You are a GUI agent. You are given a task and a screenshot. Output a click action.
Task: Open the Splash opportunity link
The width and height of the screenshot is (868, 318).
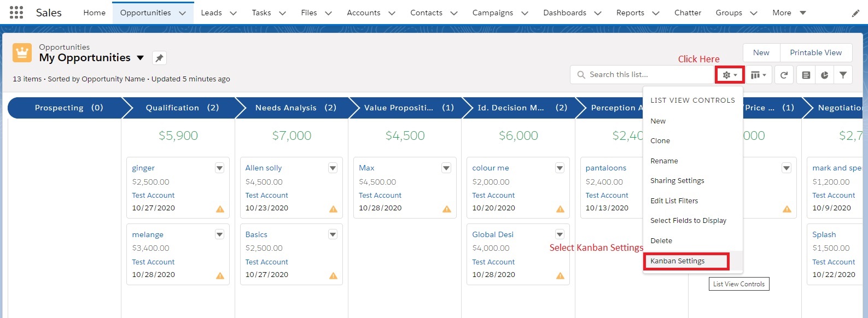[824, 234]
